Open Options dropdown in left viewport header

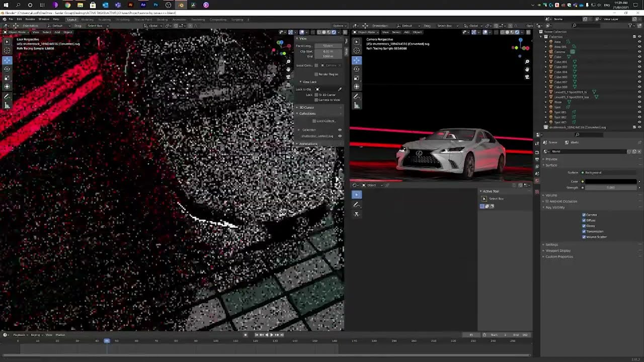point(339,26)
